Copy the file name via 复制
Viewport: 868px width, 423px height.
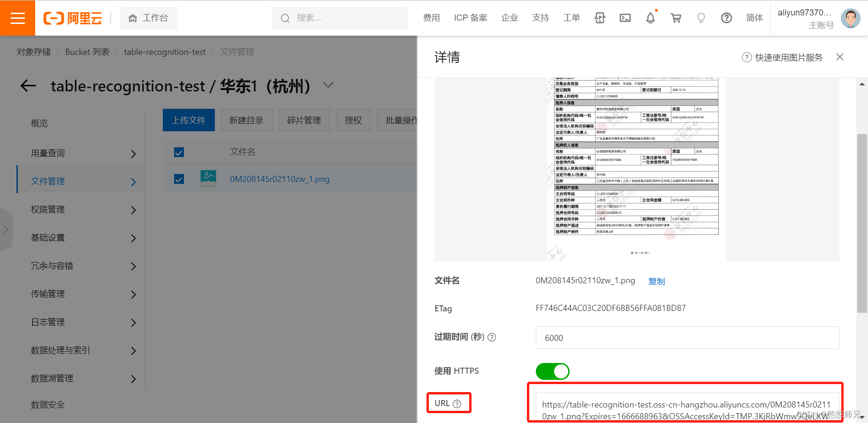(x=656, y=281)
